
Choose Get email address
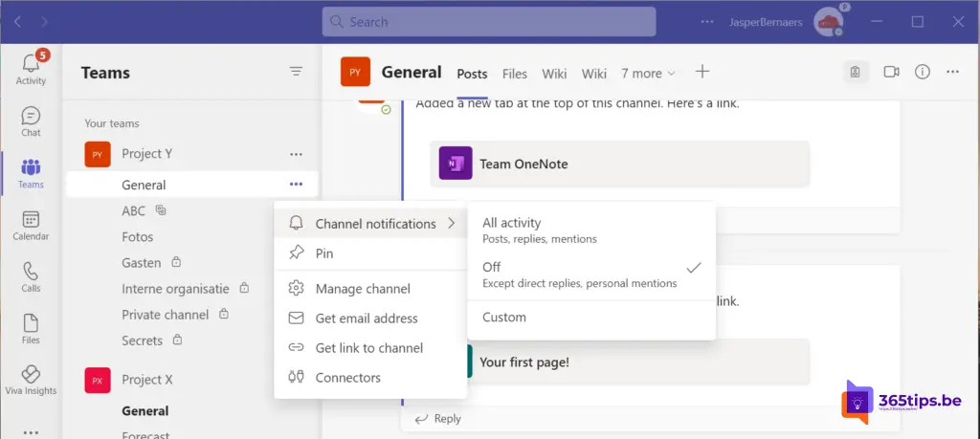pos(370,318)
